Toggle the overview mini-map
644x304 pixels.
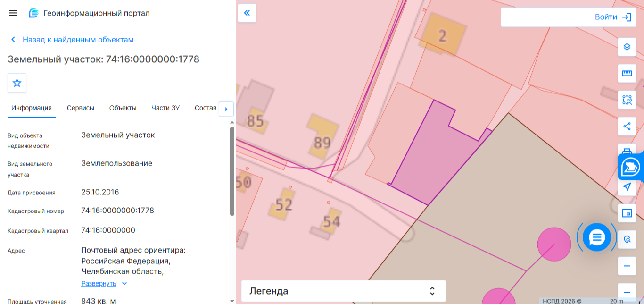[x=627, y=213]
